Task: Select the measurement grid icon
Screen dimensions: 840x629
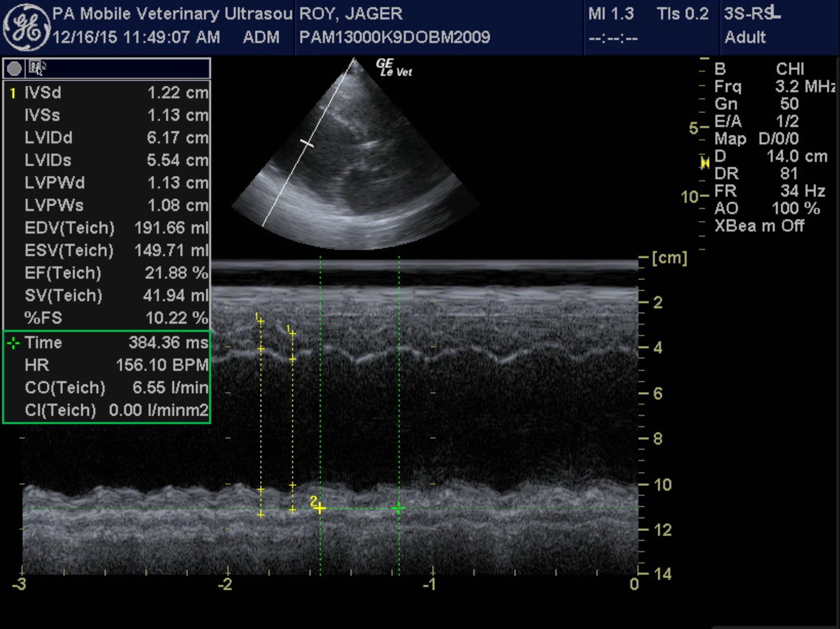Action: point(34,66)
